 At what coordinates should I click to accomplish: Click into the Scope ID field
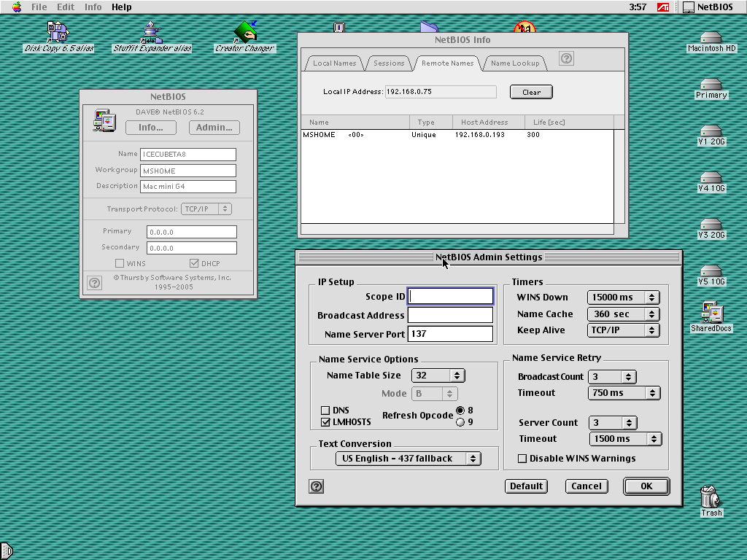(x=451, y=296)
